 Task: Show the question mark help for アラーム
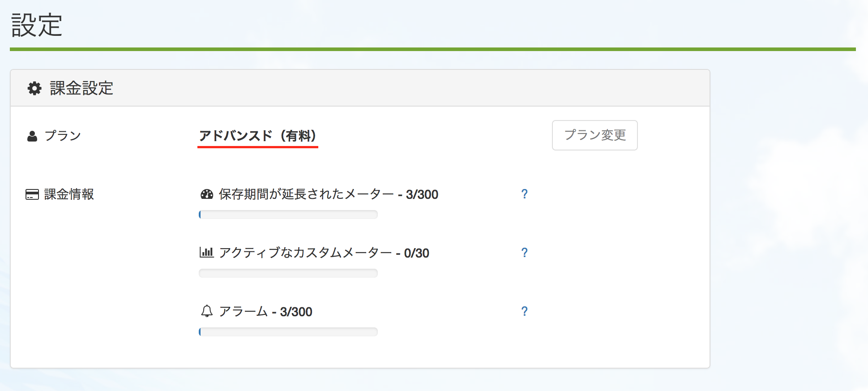(524, 311)
